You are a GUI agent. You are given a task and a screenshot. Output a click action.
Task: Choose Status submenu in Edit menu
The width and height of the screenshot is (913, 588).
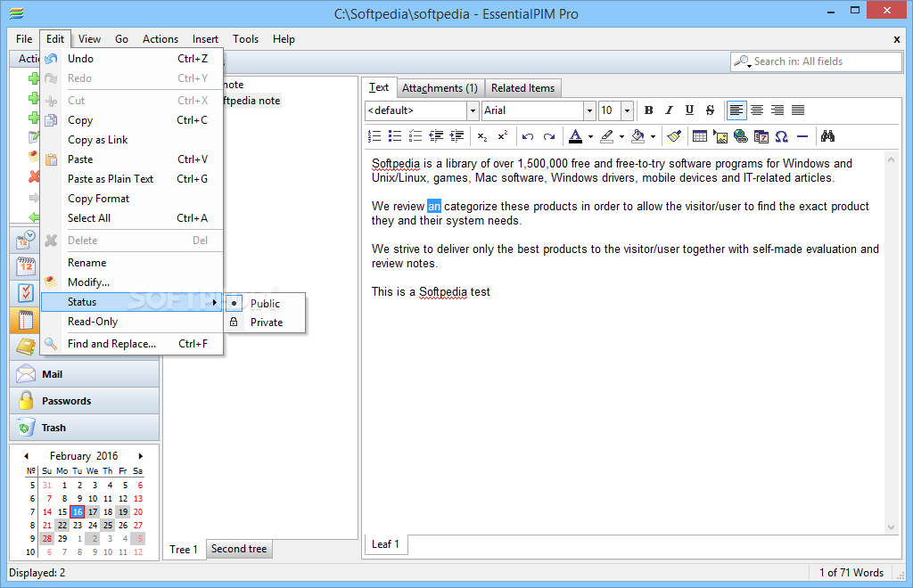click(x=132, y=302)
